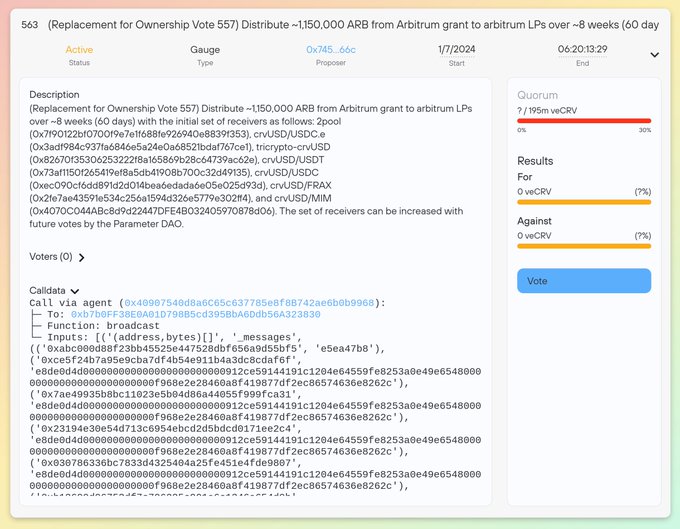Viewport: 680px width, 529px height.
Task: Expand the Voters (0) list
Action: click(x=82, y=258)
